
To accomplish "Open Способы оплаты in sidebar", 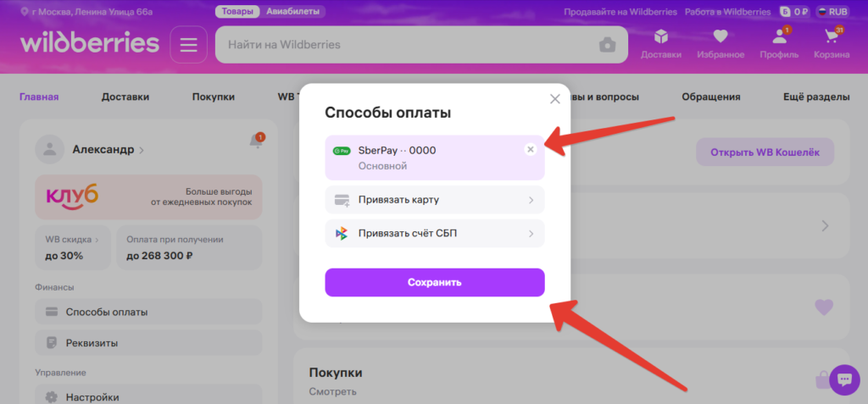I will click(x=148, y=313).
